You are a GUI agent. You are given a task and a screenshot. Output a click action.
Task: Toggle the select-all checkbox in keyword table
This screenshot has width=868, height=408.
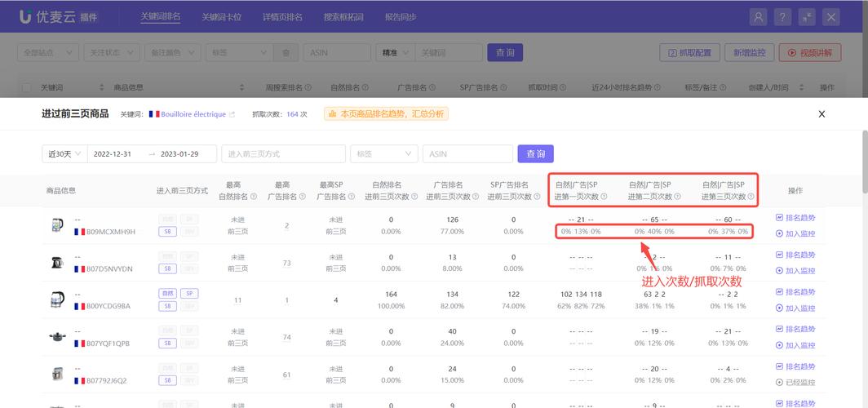(26, 87)
